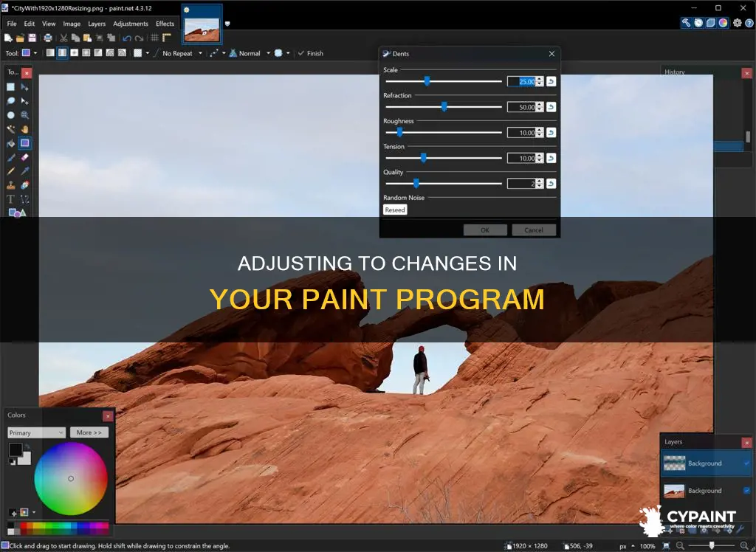Viewport: 756px width, 552px height.
Task: Select the Ellipse Select tool
Action: 10,115
